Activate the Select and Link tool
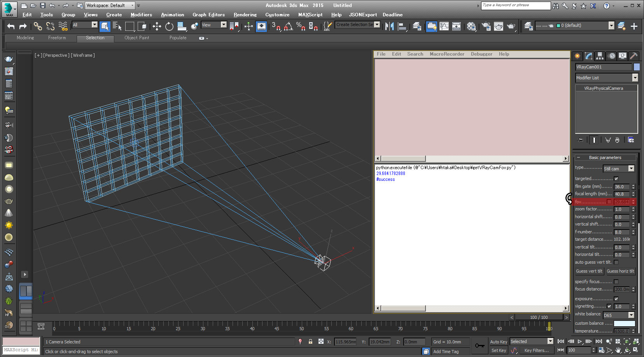 (x=38, y=26)
